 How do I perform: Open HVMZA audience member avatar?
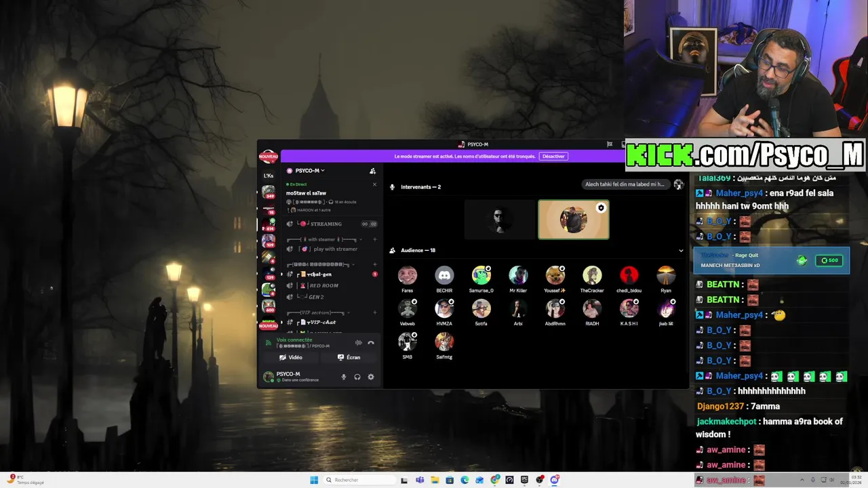pos(444,308)
